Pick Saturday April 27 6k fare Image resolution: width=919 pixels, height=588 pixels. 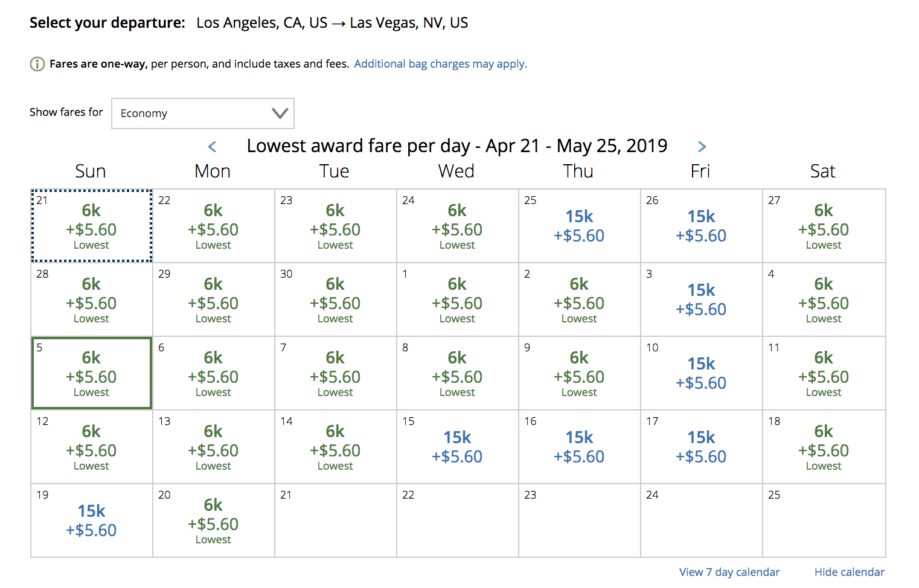pyautogui.click(x=823, y=226)
